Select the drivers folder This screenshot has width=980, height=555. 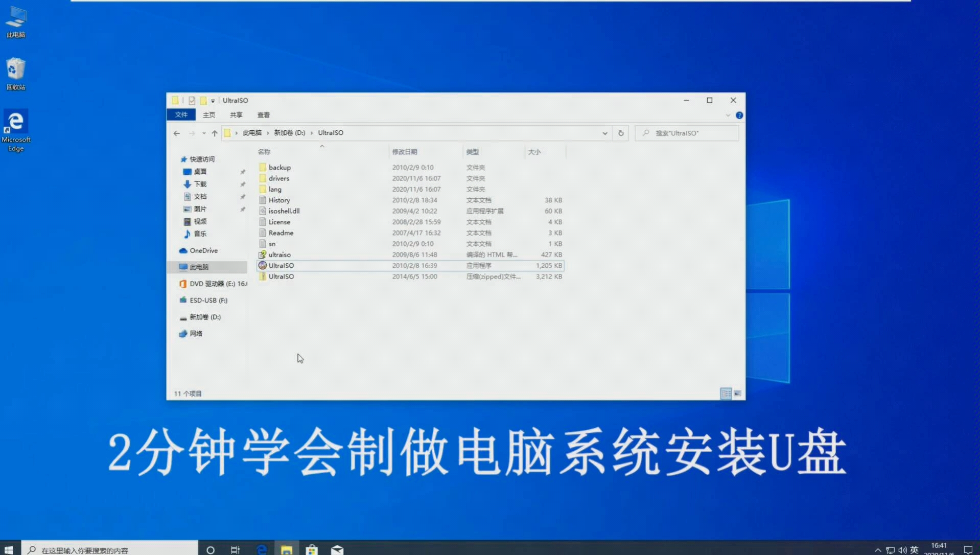coord(410,178)
